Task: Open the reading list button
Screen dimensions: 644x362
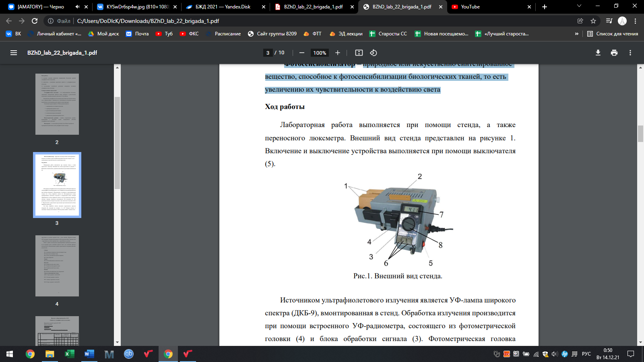Action: [613, 34]
